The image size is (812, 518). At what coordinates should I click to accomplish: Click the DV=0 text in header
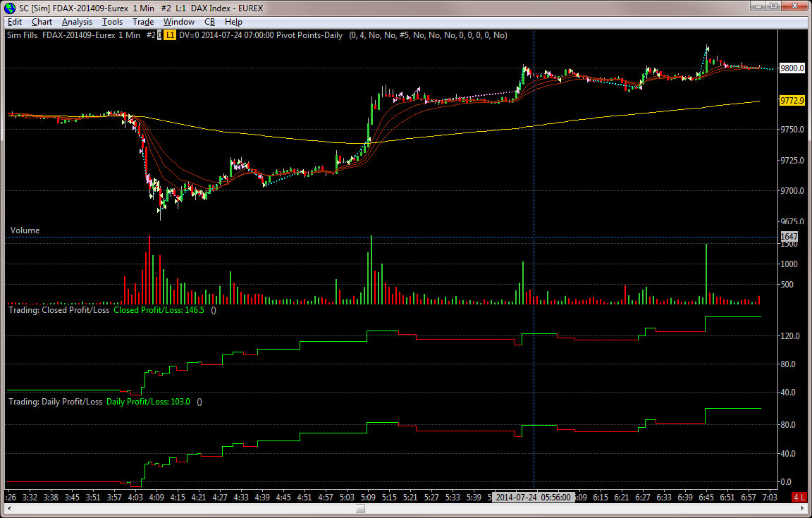pos(188,35)
